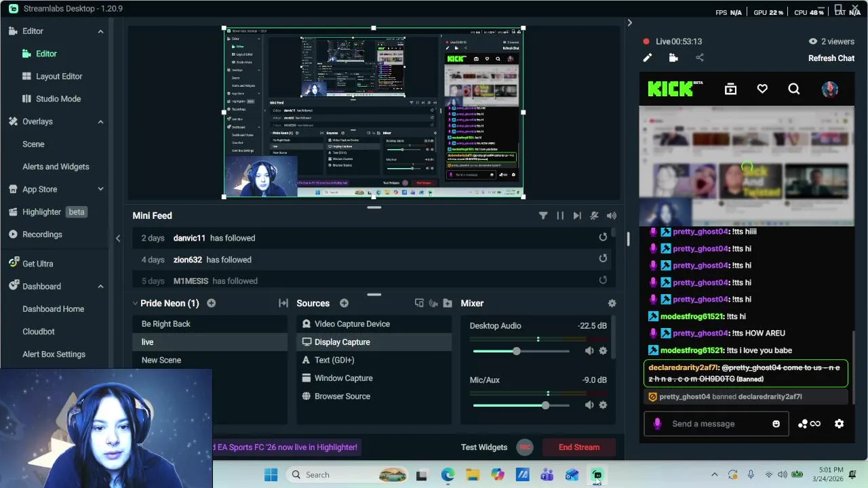Viewport: 868px width, 488px height.
Task: Go to Dashboard Home
Action: click(53, 308)
